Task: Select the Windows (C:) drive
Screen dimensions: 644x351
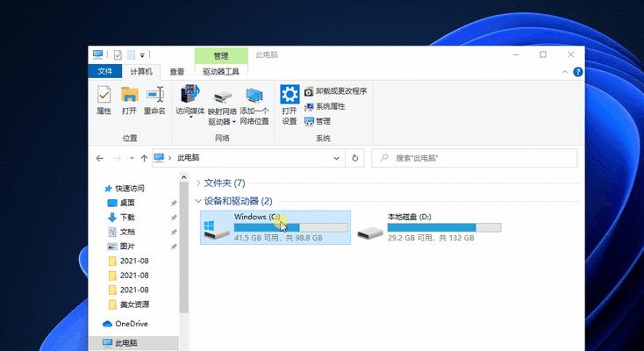Action: 275,227
